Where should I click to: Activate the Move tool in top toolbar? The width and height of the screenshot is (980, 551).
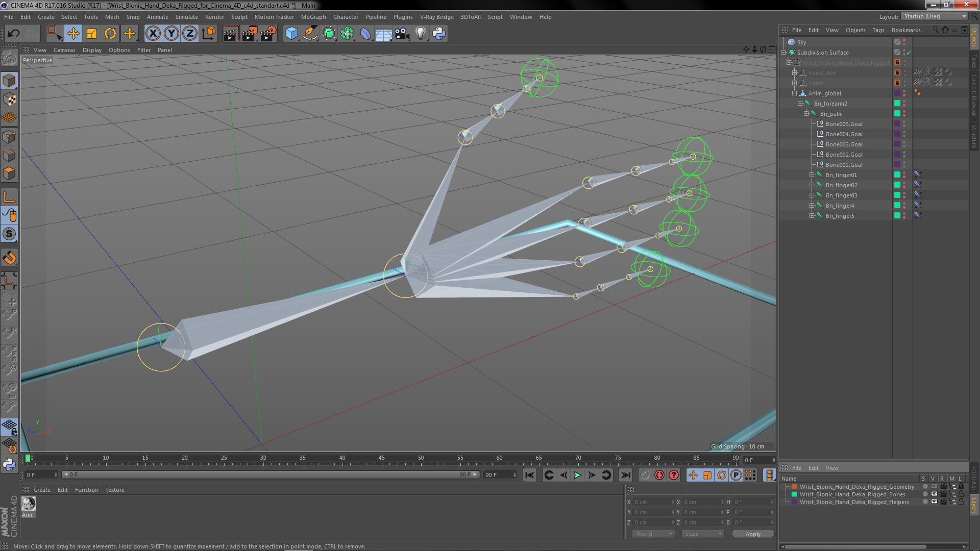(x=73, y=34)
